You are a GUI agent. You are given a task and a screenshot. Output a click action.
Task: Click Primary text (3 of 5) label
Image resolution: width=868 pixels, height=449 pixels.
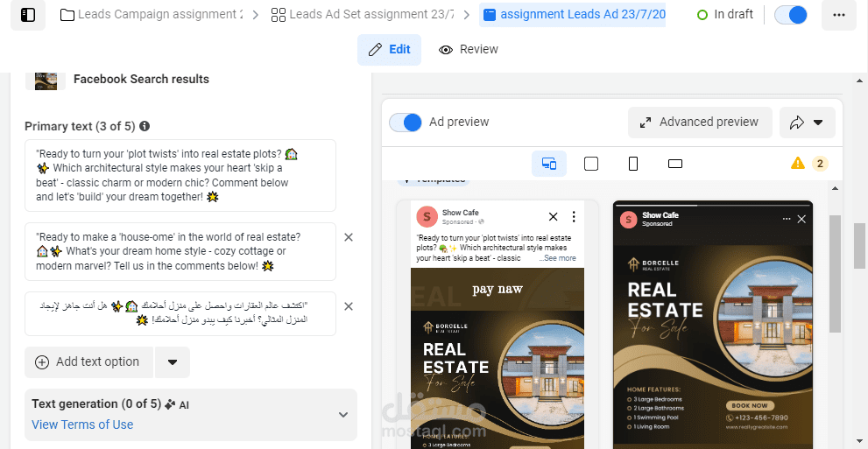pos(81,127)
